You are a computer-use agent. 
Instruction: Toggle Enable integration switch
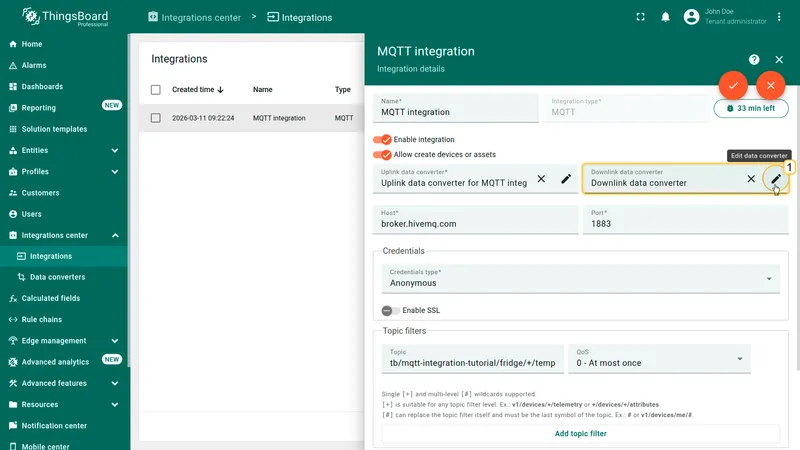point(382,139)
